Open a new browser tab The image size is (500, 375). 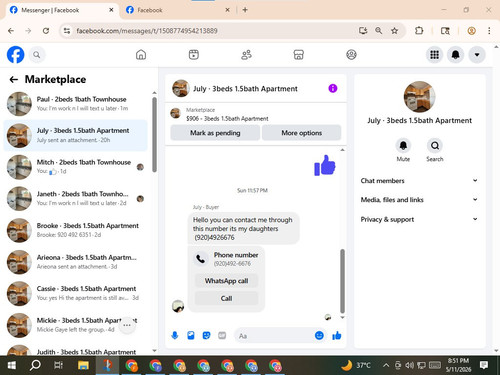[x=245, y=10]
